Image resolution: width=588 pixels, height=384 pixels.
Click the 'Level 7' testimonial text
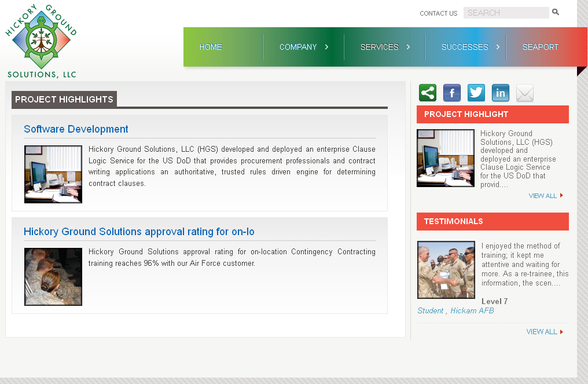495,301
